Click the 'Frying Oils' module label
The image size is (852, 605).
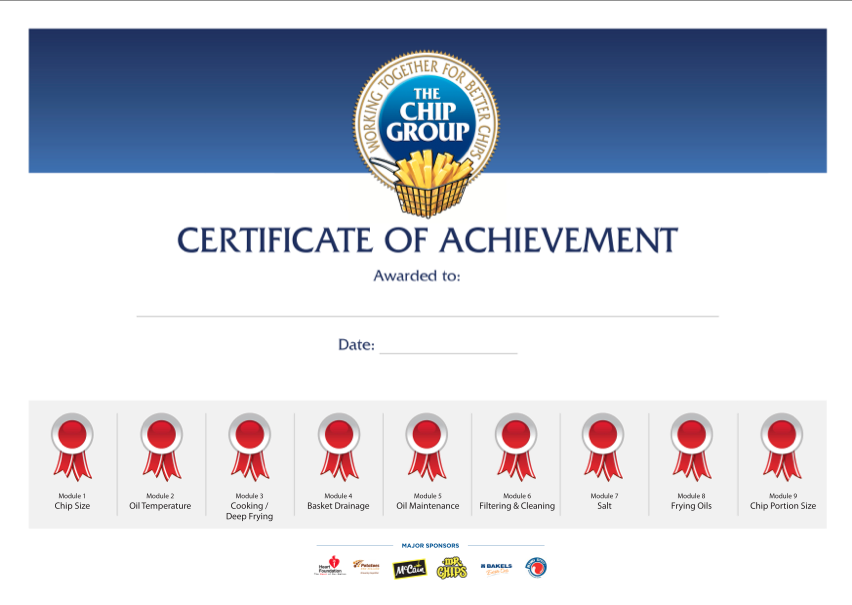tap(691, 506)
